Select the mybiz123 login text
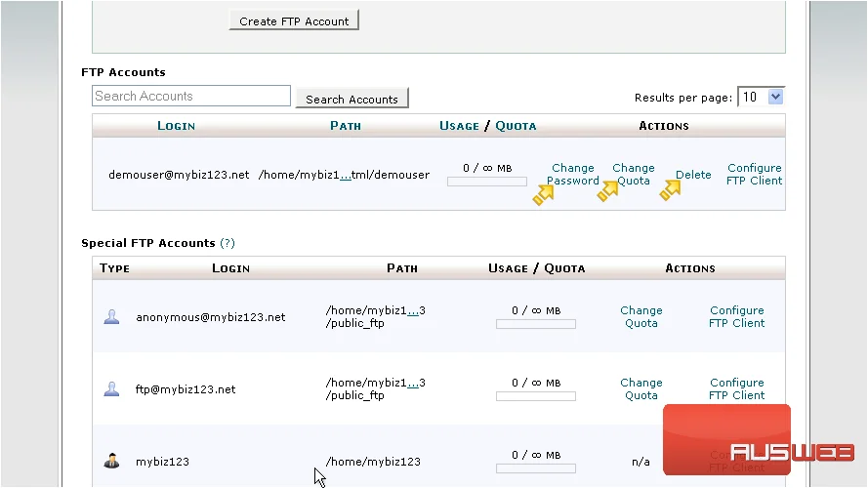 (162, 462)
